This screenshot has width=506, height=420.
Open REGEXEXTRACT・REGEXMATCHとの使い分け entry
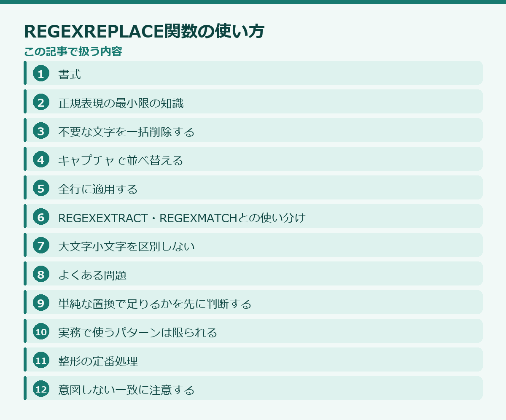point(253,216)
